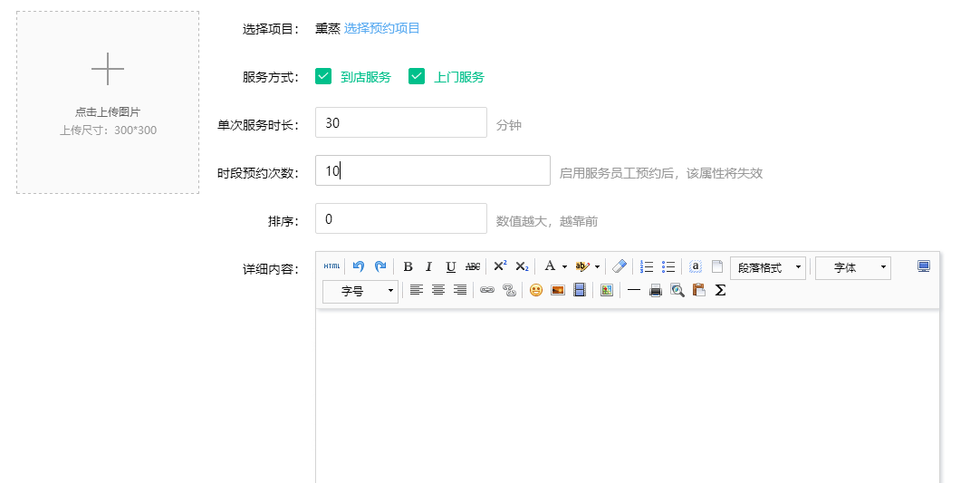Image resolution: width=980 pixels, height=483 pixels.
Task: Insert bulleted list
Action: point(668,267)
